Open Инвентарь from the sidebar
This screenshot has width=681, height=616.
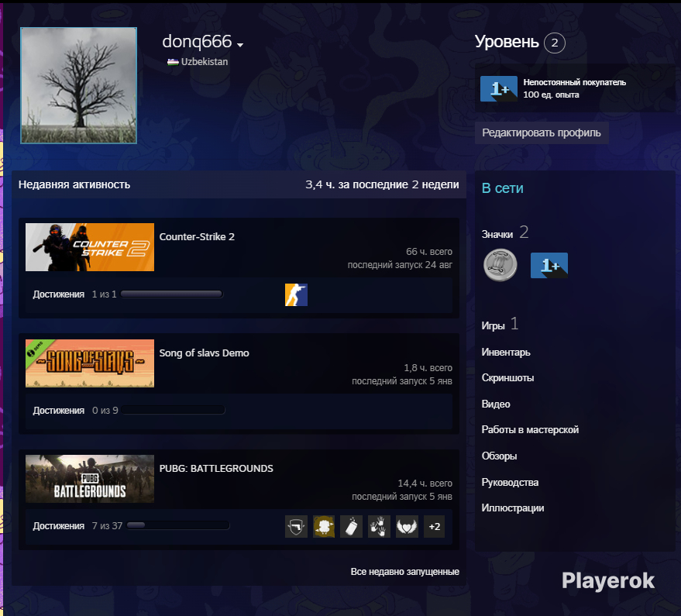click(506, 353)
